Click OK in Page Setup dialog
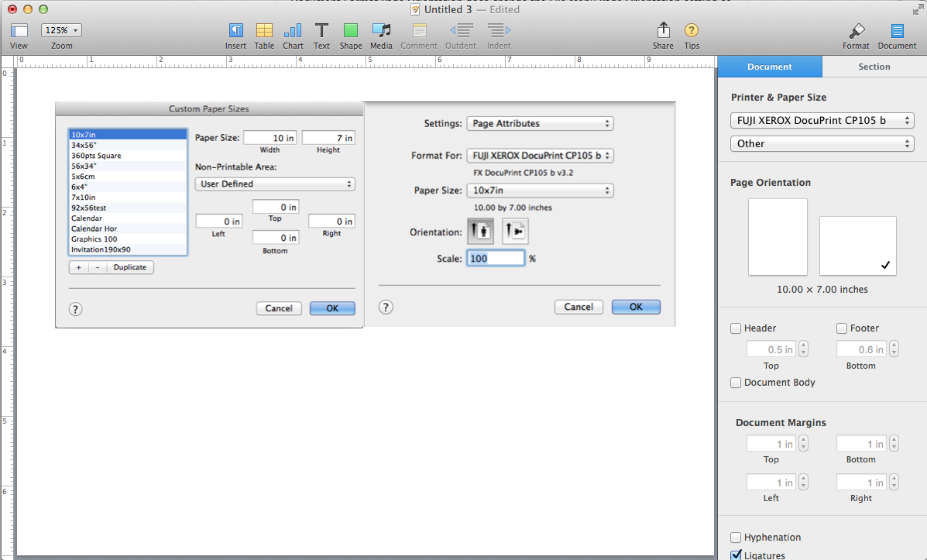 [636, 307]
